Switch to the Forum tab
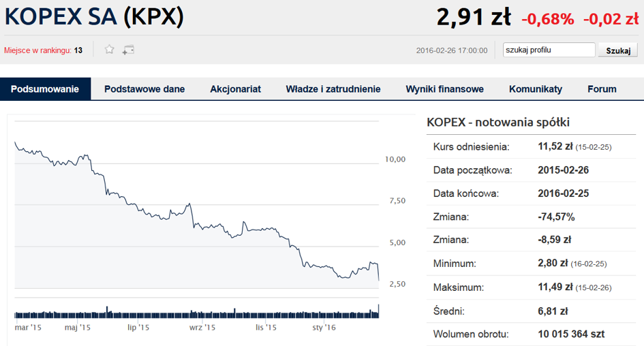 tap(602, 89)
